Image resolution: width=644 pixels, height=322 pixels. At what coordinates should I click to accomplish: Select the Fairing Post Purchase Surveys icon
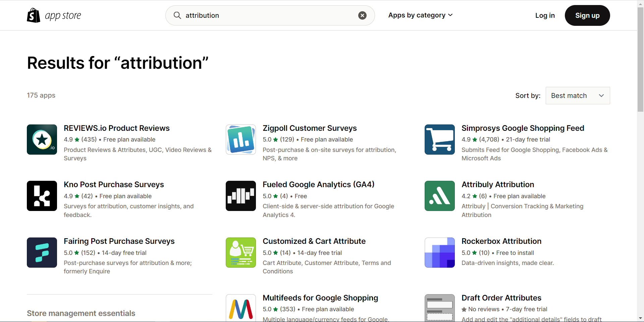tap(42, 253)
